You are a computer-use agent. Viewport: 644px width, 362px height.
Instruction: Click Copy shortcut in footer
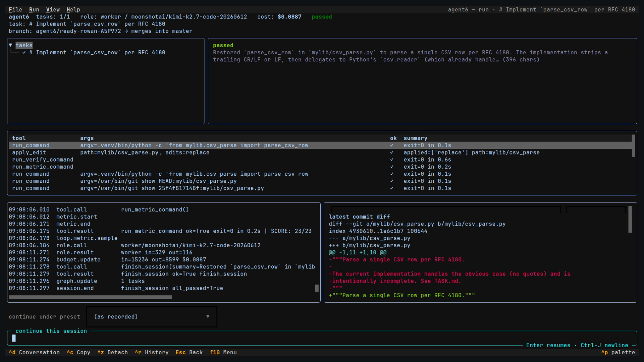coord(78,353)
